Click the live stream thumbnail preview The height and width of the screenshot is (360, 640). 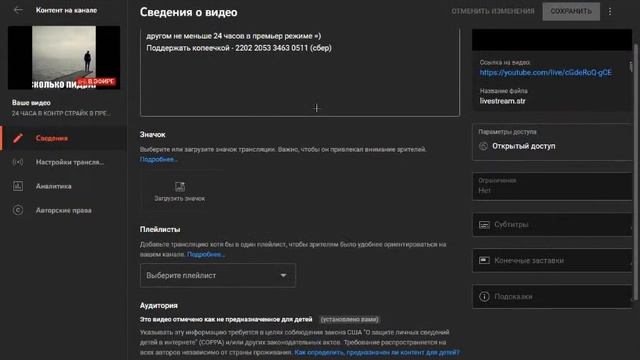tap(64, 58)
